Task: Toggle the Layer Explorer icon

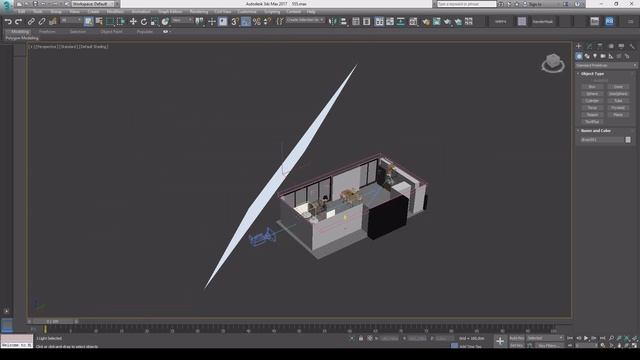Action: click(x=367, y=22)
